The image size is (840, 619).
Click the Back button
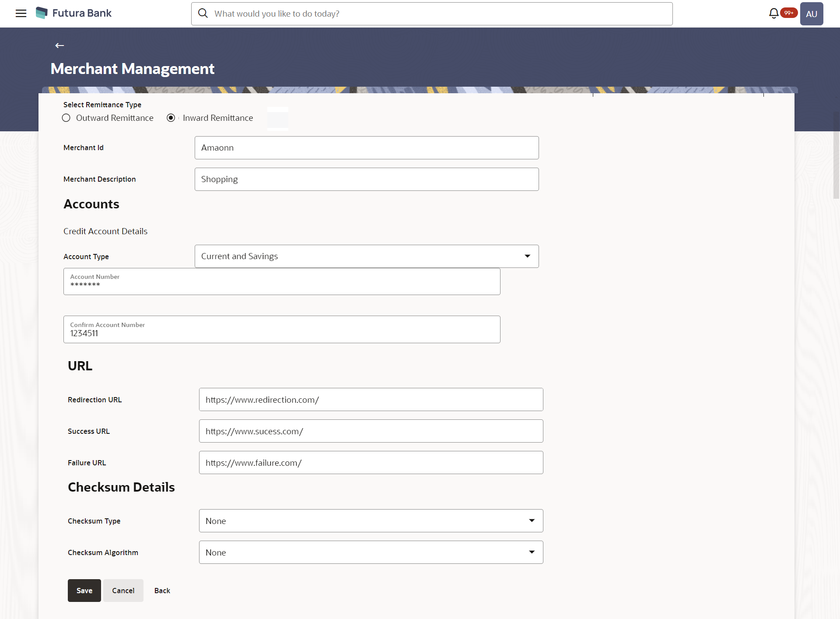[162, 590]
